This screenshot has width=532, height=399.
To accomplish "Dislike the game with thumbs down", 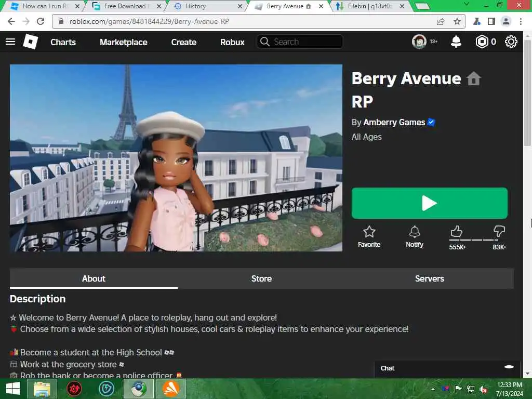I will point(499,231).
